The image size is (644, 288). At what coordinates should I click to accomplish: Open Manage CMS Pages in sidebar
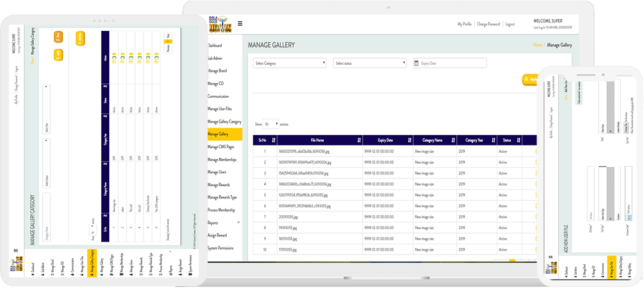tap(221, 147)
